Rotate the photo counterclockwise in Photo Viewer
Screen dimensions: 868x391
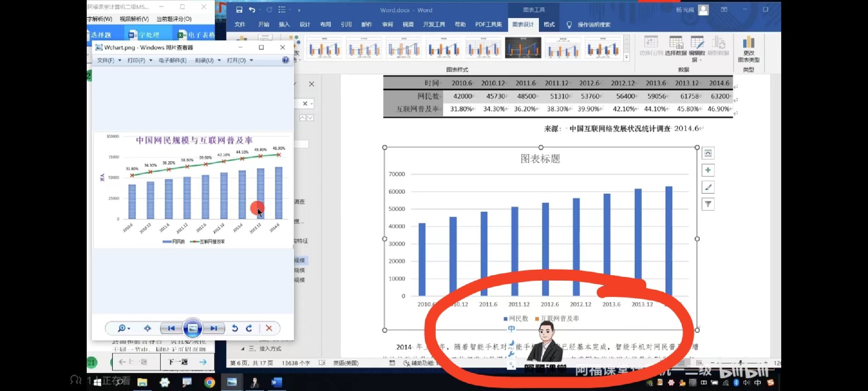click(235, 328)
